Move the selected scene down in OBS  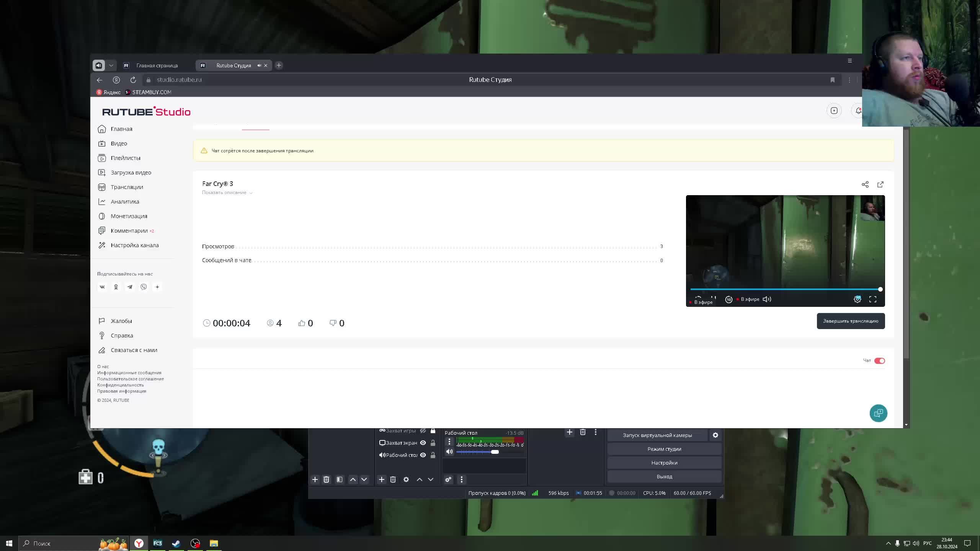pos(364,479)
